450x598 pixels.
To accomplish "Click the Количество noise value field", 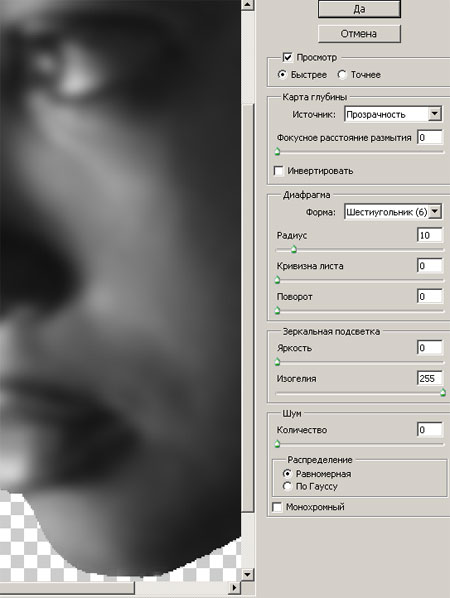I will point(430,429).
